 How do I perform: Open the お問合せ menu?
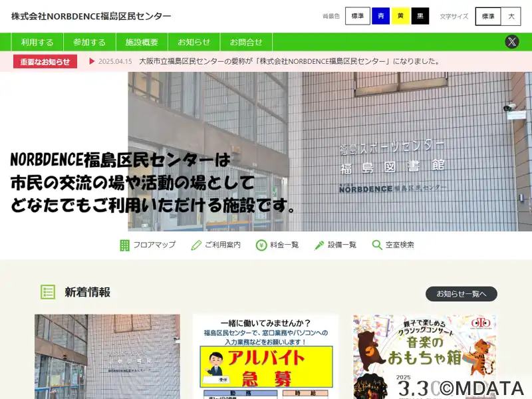coord(246,42)
